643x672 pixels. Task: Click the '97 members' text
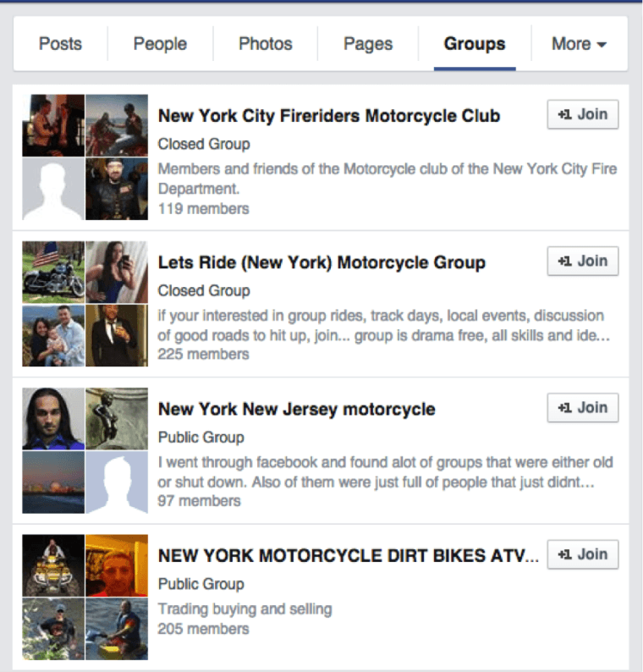(x=199, y=500)
